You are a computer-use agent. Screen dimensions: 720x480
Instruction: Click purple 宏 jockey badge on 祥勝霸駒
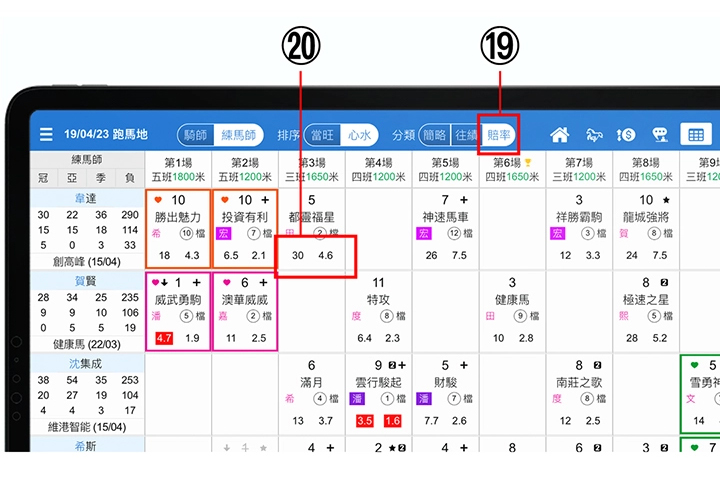tap(557, 233)
